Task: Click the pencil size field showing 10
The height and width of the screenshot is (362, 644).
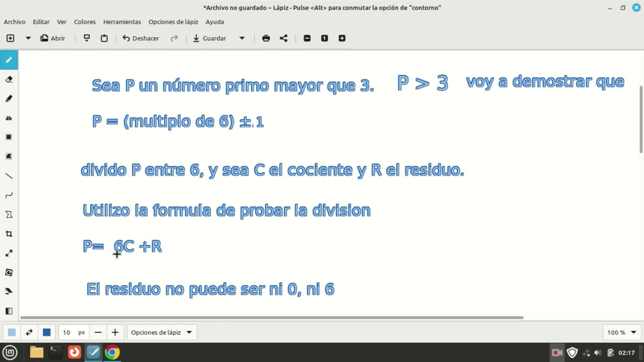Action: 74,332
